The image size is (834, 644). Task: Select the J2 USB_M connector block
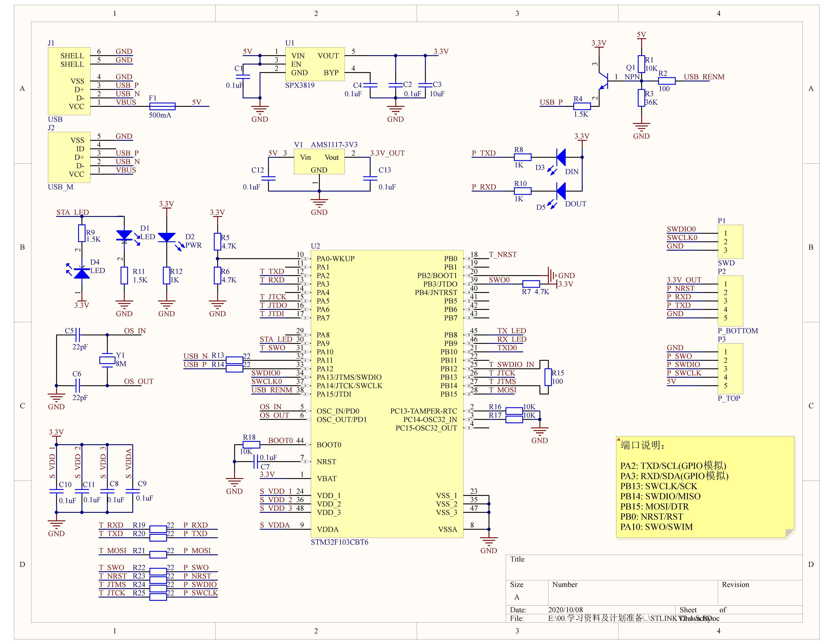[69, 157]
